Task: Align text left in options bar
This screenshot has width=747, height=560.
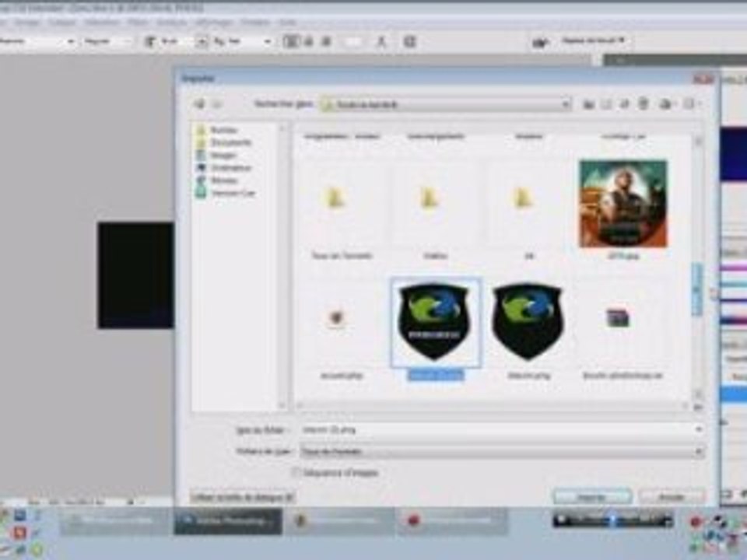Action: click(x=290, y=41)
